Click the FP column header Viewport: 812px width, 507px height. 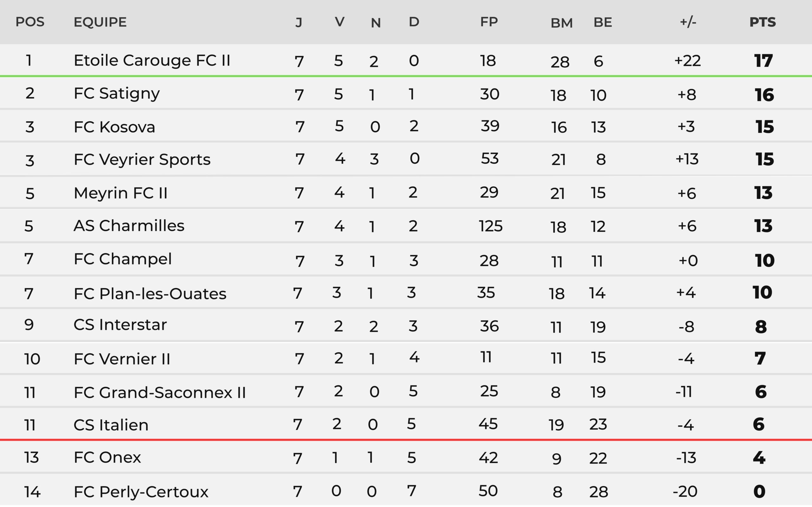click(488, 22)
